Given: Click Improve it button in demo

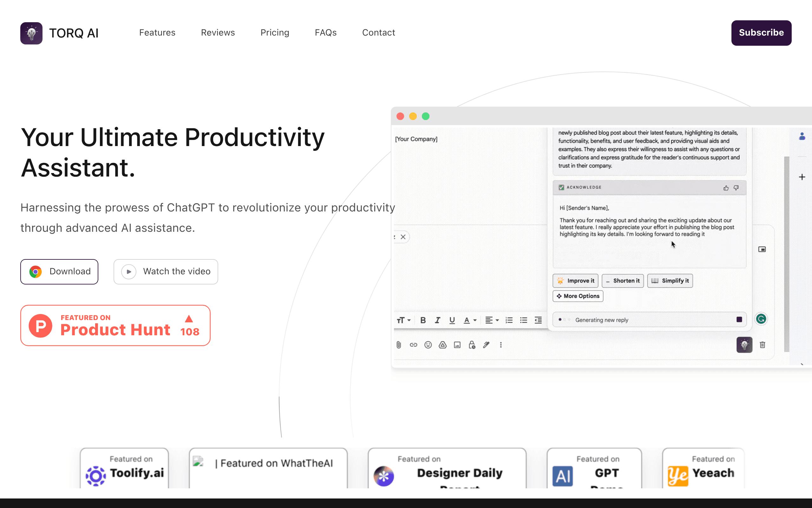Looking at the screenshot, I should coord(575,281).
